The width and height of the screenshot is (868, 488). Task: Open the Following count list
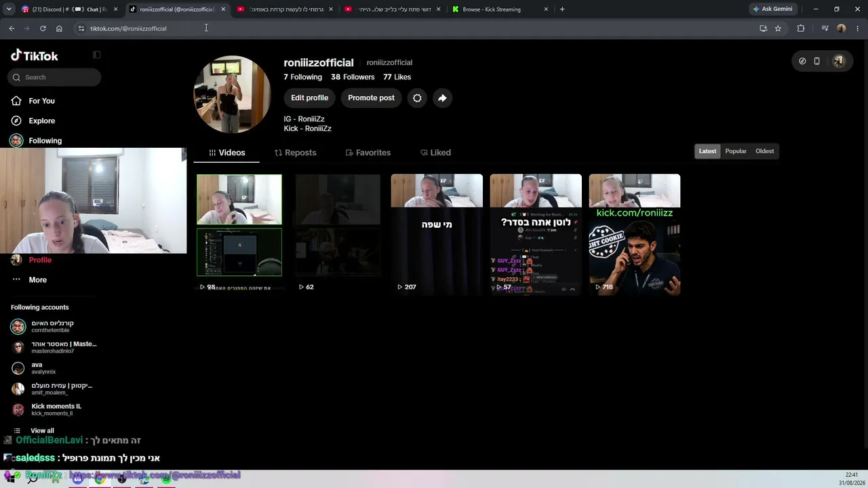[x=302, y=77]
